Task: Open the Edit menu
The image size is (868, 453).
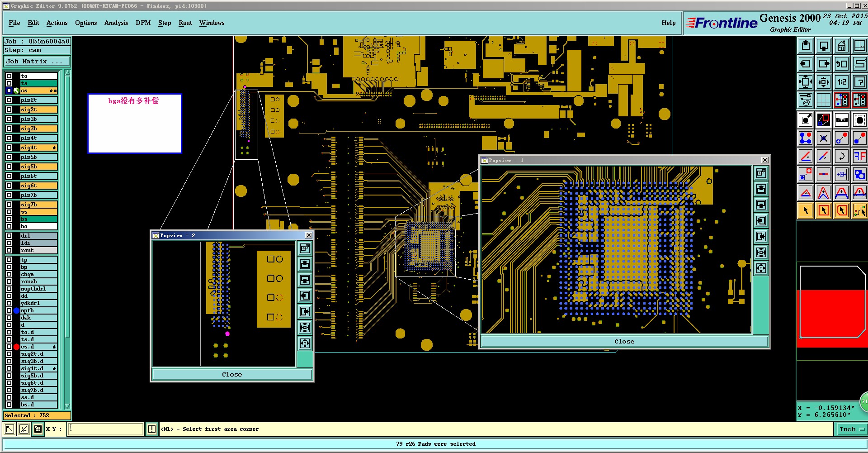Action: tap(33, 23)
